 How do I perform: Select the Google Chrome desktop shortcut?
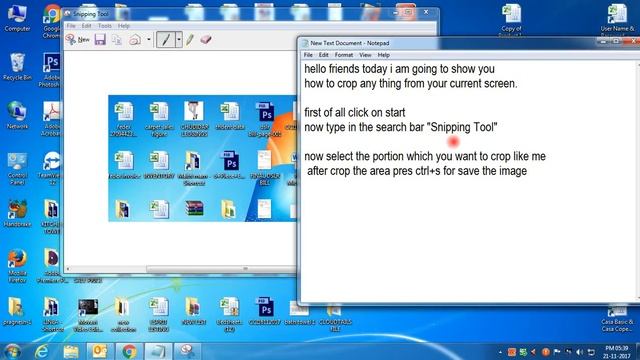coord(51,21)
